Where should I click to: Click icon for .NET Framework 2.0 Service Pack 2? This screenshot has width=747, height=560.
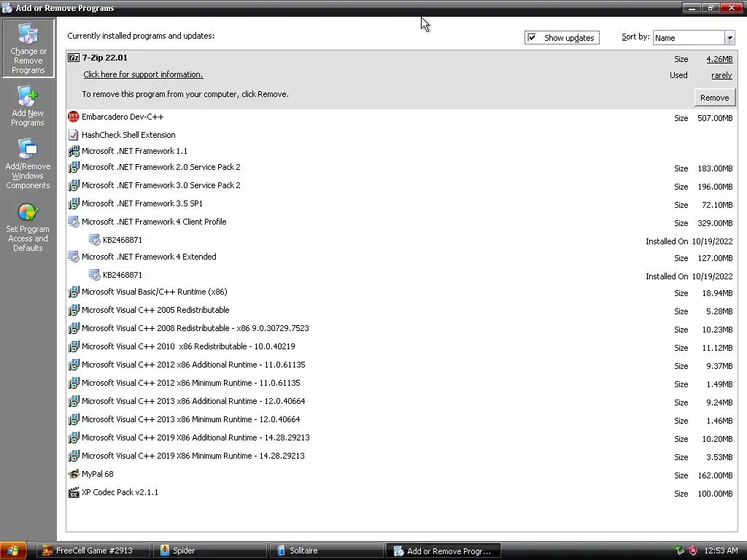(74, 168)
